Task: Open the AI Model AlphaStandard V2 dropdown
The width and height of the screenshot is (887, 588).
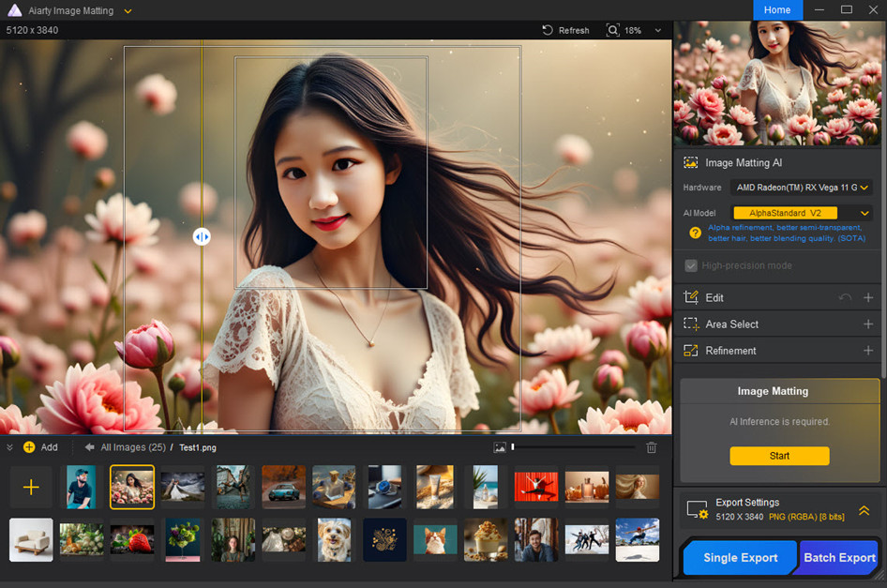Action: (x=802, y=213)
